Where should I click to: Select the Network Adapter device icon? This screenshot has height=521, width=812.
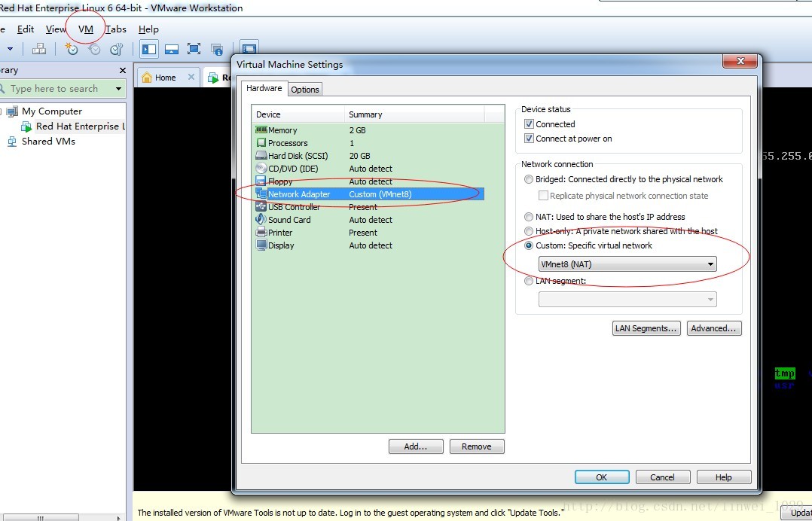tap(261, 194)
